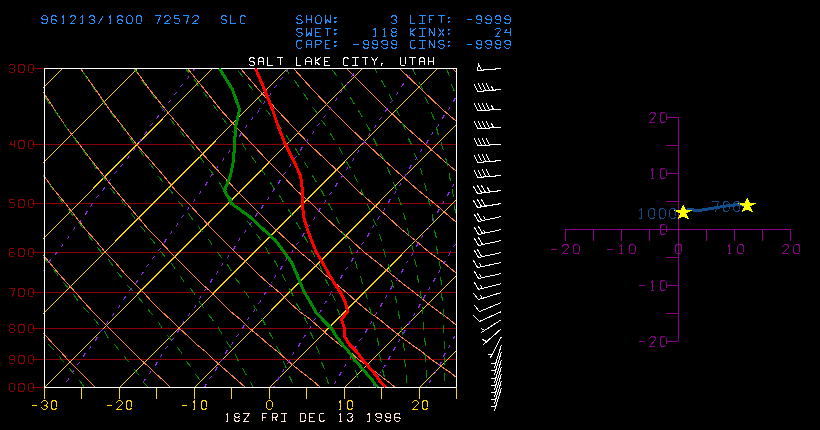Click the 1000 level label on the hodograph
Image resolution: width=820 pixels, height=430 pixels.
point(656,213)
